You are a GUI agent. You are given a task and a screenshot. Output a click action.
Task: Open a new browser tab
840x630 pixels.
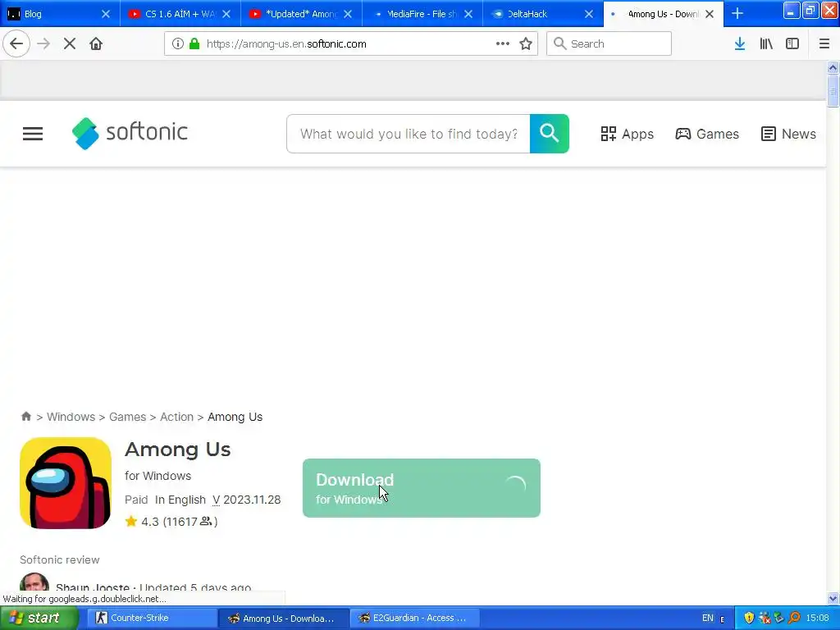click(737, 14)
